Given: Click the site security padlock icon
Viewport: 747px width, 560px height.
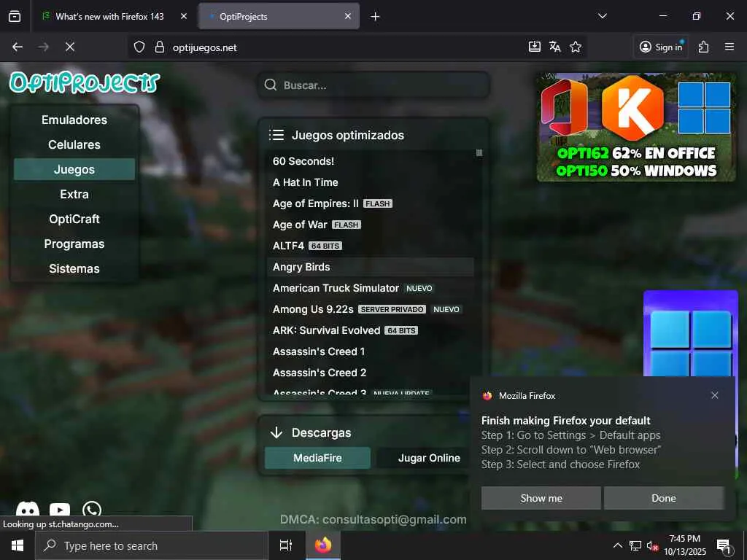Looking at the screenshot, I should point(160,47).
